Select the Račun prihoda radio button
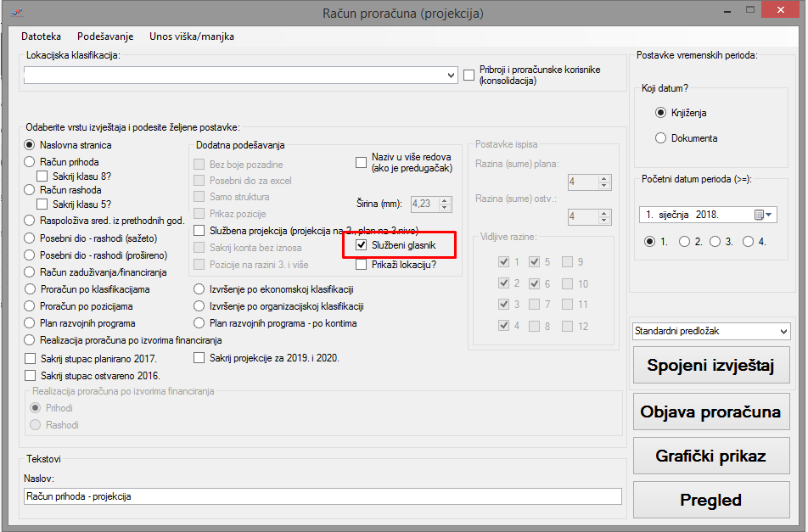Viewport: 808px width, 532px height. point(30,162)
